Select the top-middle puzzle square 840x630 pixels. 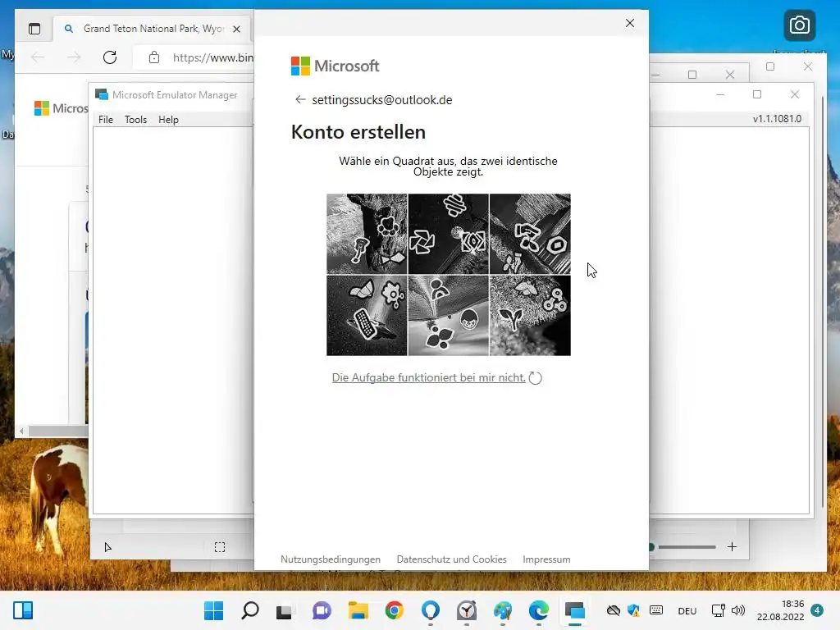point(449,234)
